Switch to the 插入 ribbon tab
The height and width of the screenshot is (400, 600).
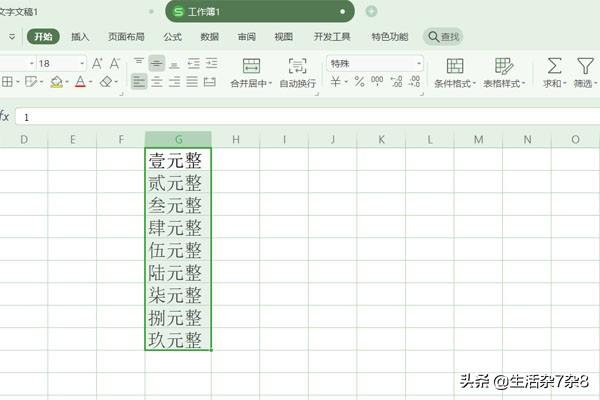(80, 37)
